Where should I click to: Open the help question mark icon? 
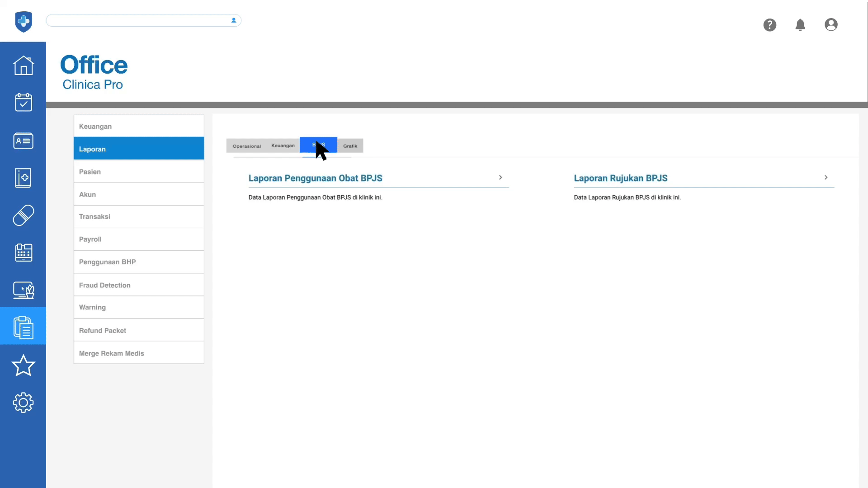coord(770,25)
